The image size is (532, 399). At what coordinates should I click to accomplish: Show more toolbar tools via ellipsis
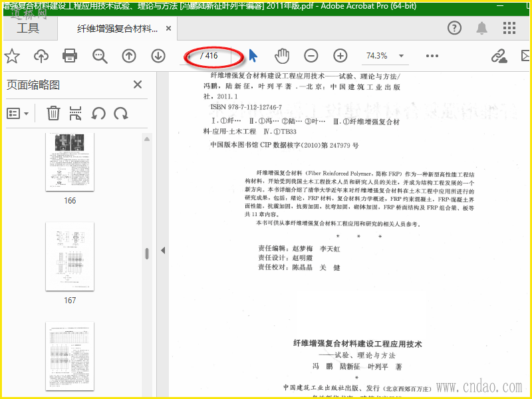point(432,56)
